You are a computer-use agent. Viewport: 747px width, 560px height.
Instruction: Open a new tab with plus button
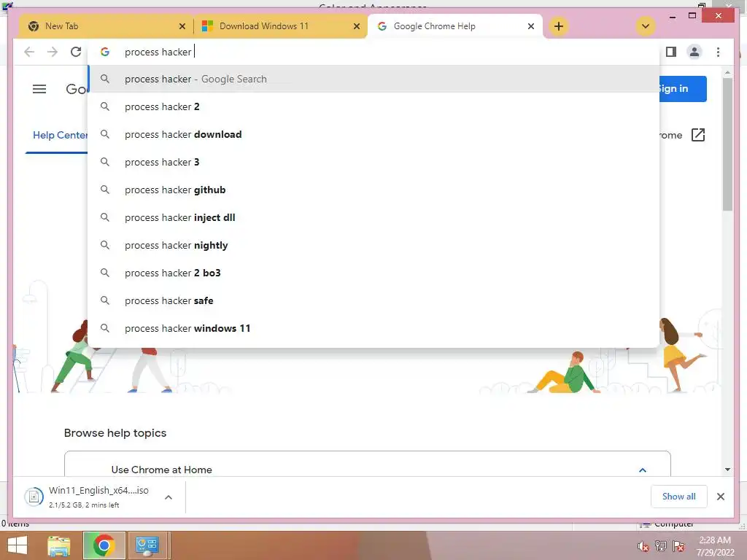[x=559, y=26]
